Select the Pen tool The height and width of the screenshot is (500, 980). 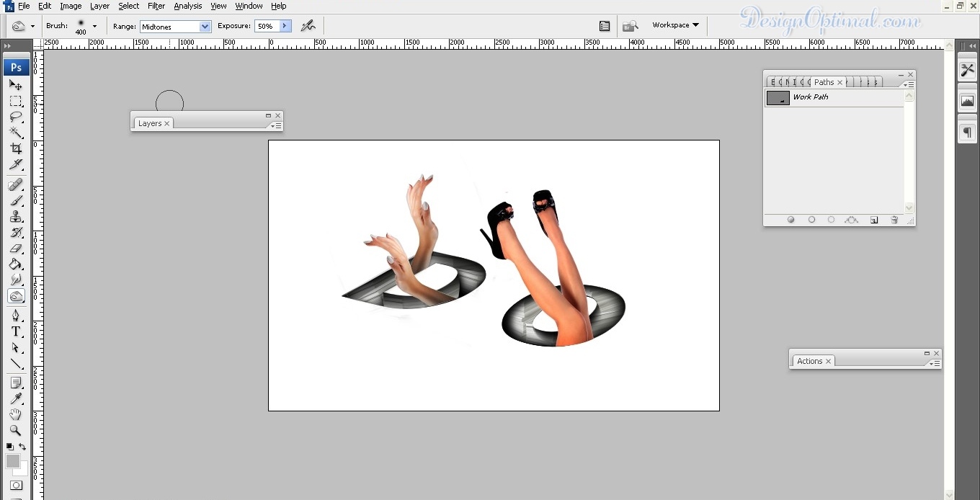point(16,316)
